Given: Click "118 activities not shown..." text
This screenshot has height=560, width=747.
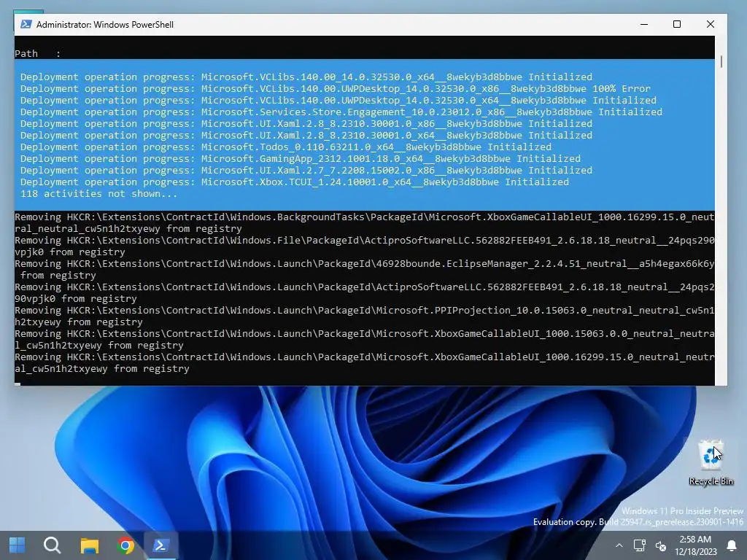Looking at the screenshot, I should pos(98,194).
